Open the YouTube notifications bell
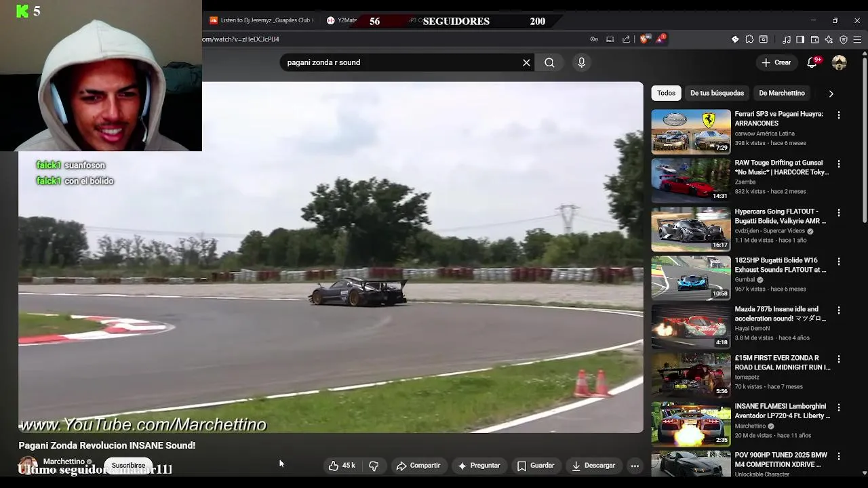The height and width of the screenshot is (488, 868). tap(812, 62)
